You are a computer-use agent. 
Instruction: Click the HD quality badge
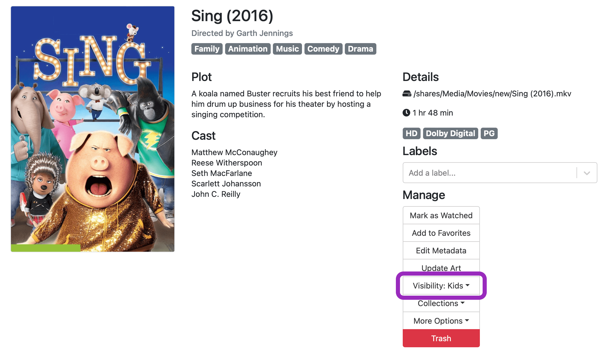411,133
